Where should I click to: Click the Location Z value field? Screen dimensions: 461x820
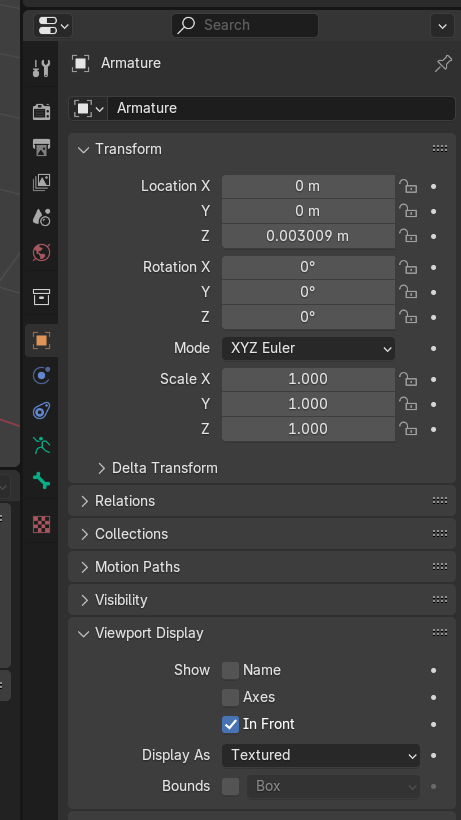[x=308, y=236]
